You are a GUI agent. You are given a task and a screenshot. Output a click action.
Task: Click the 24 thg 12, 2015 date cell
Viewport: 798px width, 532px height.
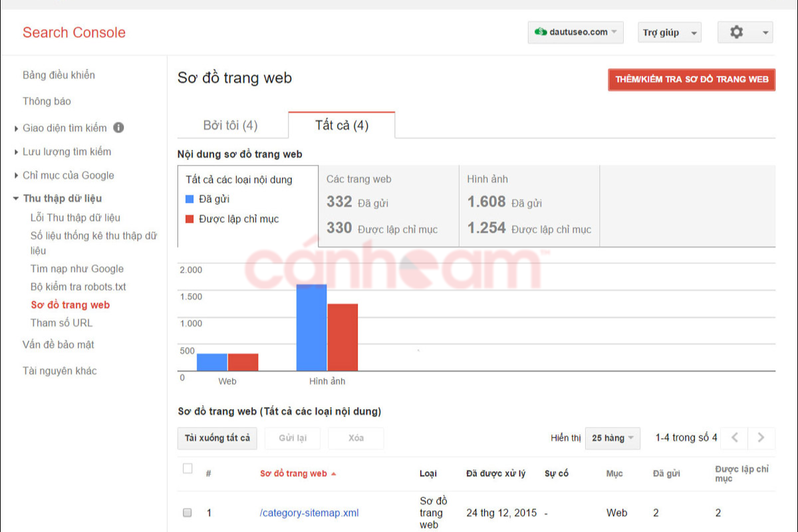click(501, 513)
